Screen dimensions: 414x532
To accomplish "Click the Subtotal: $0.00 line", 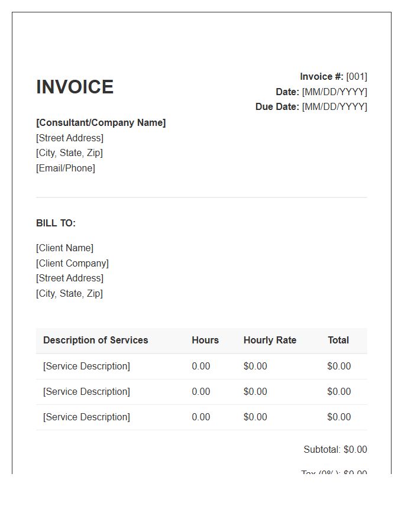I will tap(335, 450).
